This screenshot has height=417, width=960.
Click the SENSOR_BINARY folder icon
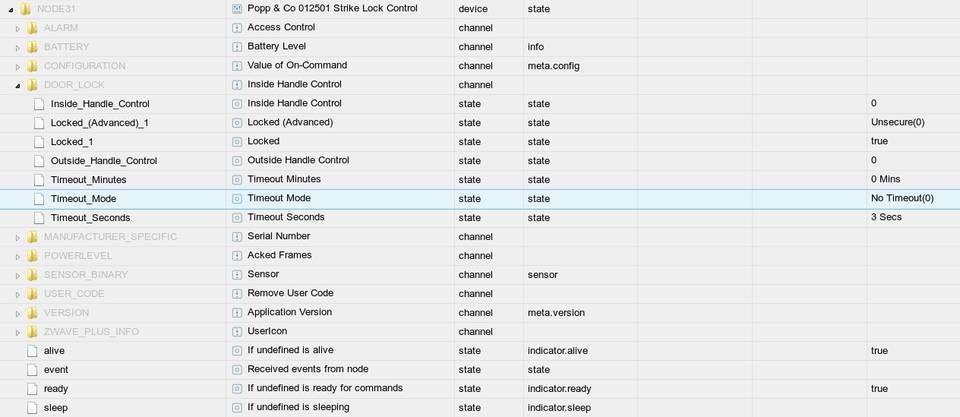pos(32,274)
